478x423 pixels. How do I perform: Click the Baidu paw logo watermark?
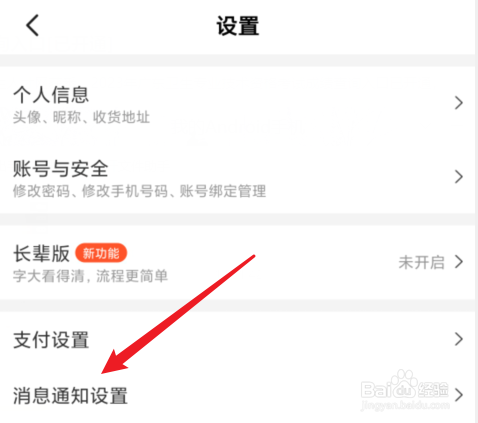404,384
